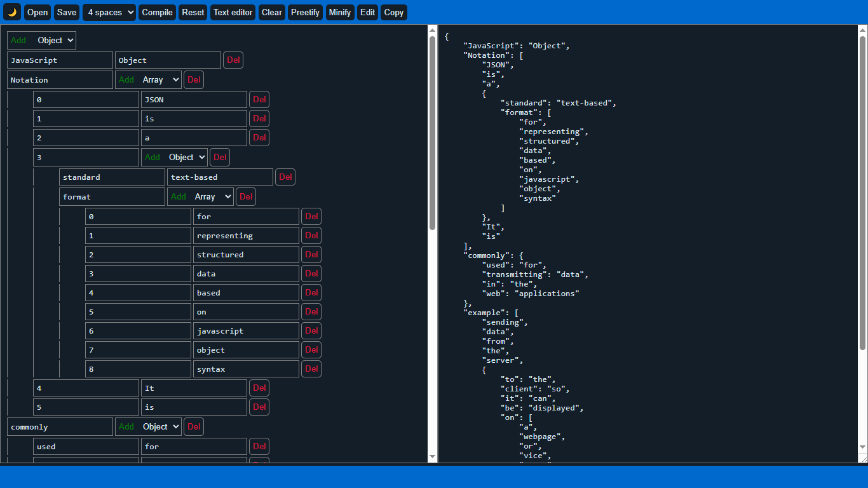The width and height of the screenshot is (868, 488).
Task: Click the 'It' value field
Action: (x=194, y=388)
